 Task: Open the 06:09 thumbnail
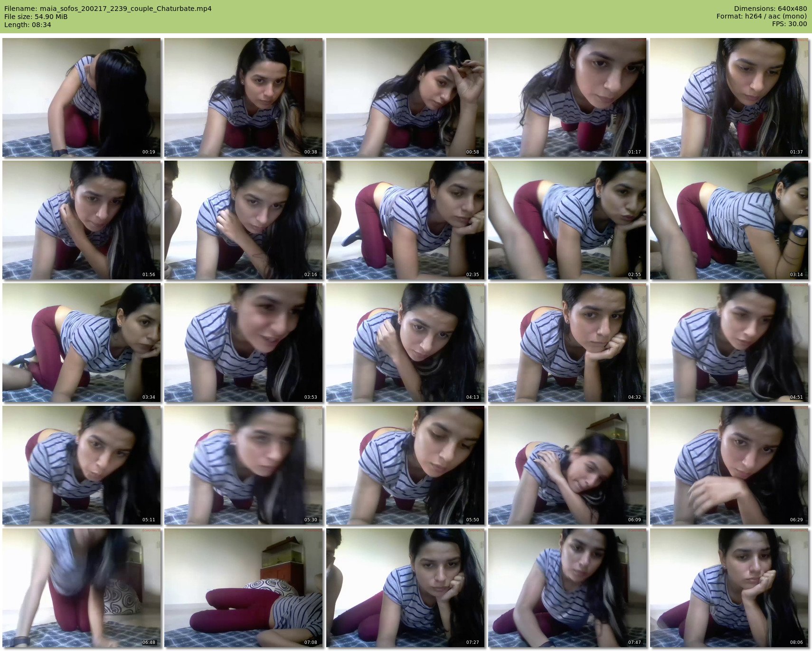coord(567,465)
